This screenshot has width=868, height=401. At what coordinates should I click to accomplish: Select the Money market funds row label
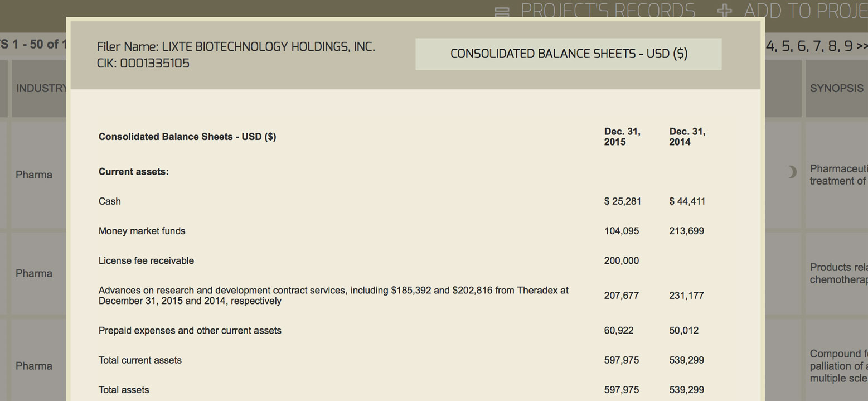click(x=142, y=231)
